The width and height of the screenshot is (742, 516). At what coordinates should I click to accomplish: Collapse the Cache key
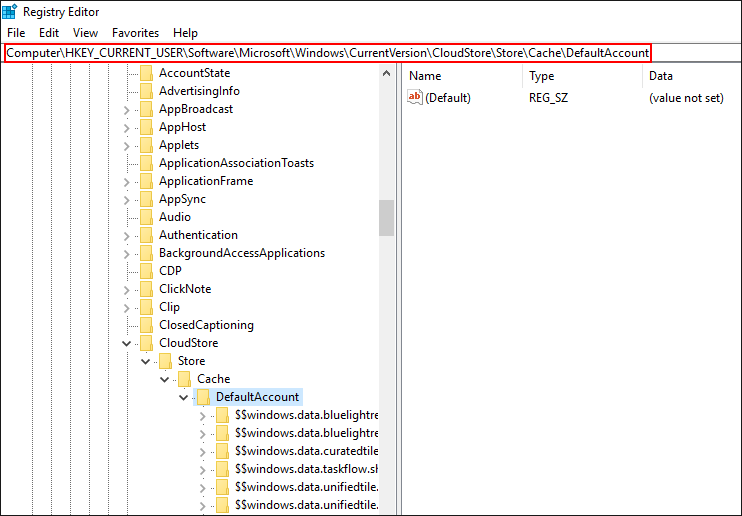(x=164, y=379)
